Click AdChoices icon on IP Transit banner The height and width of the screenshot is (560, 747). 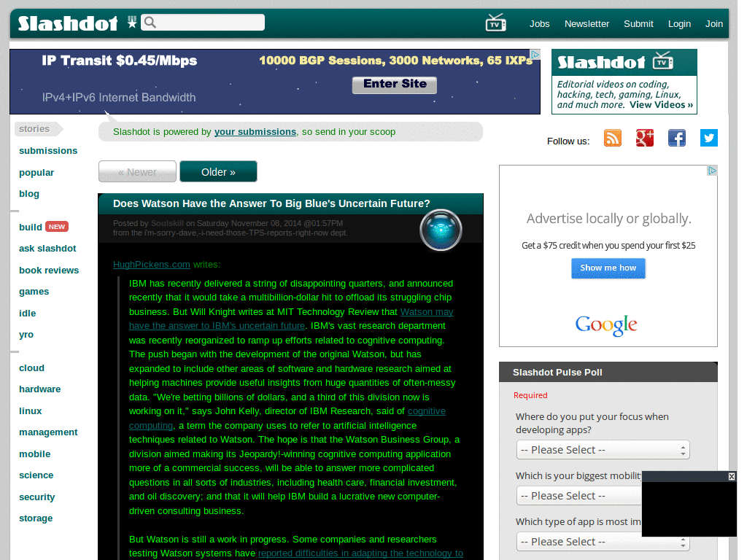tap(535, 54)
